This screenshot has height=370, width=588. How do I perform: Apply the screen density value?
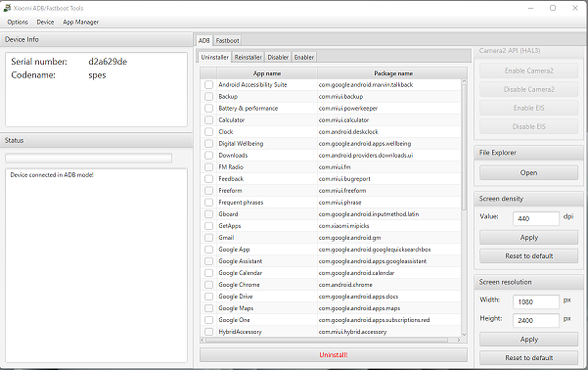(x=528, y=238)
